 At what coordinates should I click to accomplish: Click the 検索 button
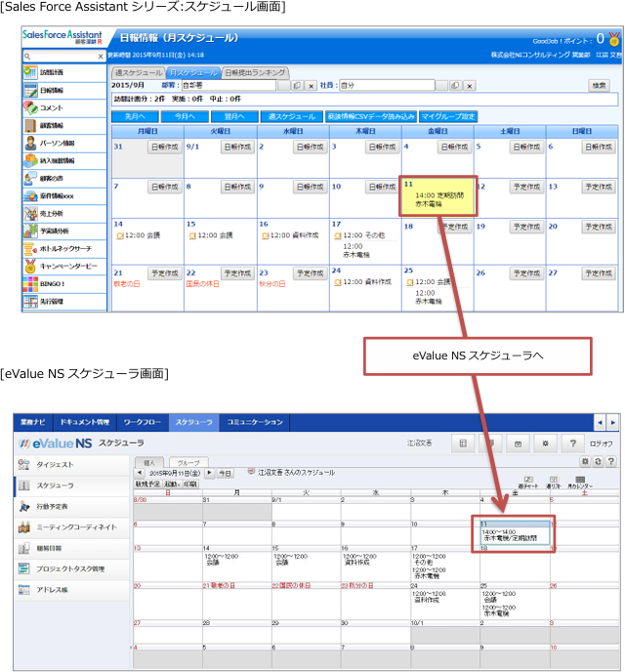tap(599, 86)
